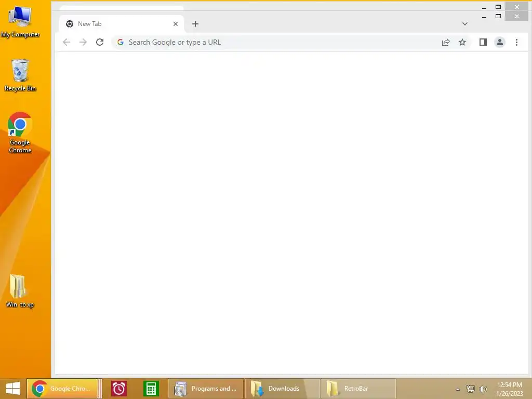Minimize the front Chrome window

[x=484, y=16]
